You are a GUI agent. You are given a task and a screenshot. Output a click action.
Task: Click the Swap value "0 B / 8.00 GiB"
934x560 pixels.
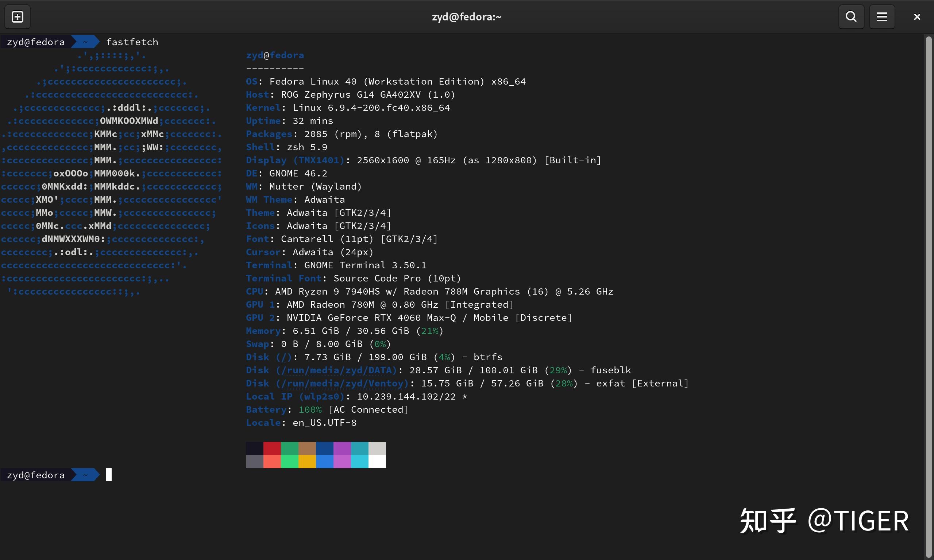(322, 344)
